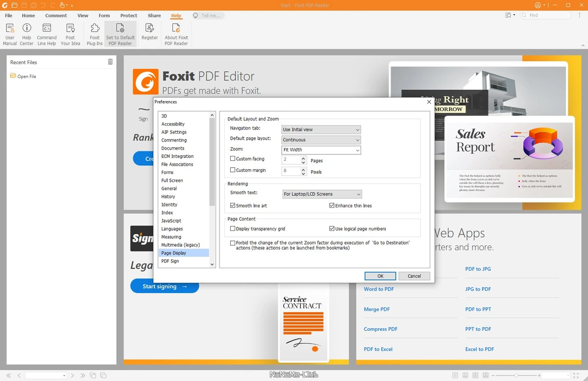This screenshot has width=588, height=381.
Task: Increase the Custom facing pages value
Action: (303, 158)
